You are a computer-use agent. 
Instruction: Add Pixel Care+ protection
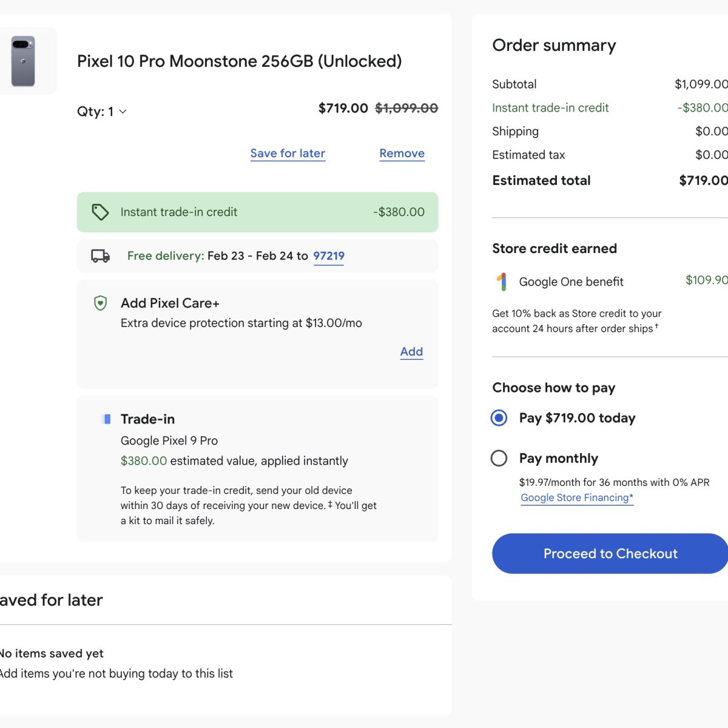411,352
